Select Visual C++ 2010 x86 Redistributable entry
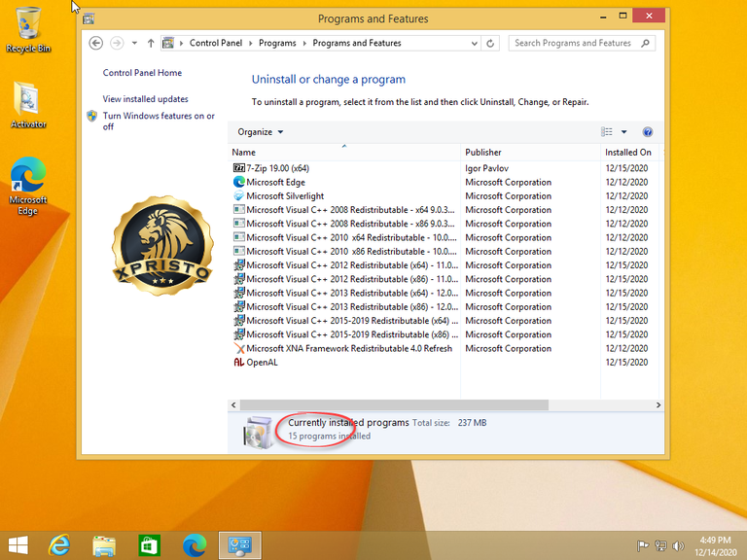This screenshot has height=560, width=747. [x=445, y=251]
